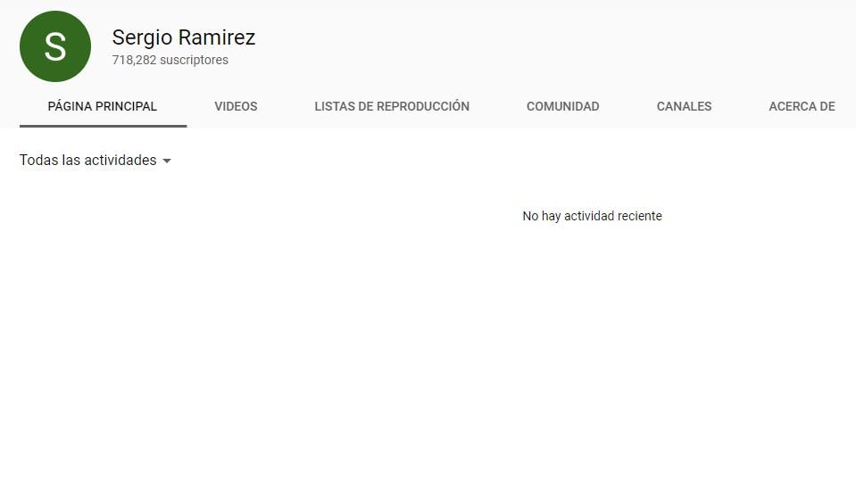Click the word Reproducción in the playlists tab
The height and width of the screenshot is (504, 856).
click(x=423, y=106)
